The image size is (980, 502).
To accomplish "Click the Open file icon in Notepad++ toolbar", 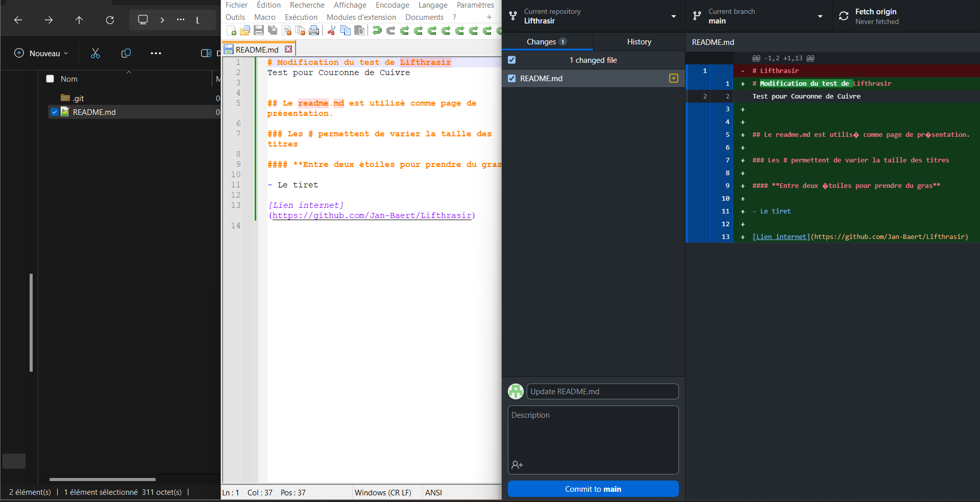I will (x=245, y=31).
